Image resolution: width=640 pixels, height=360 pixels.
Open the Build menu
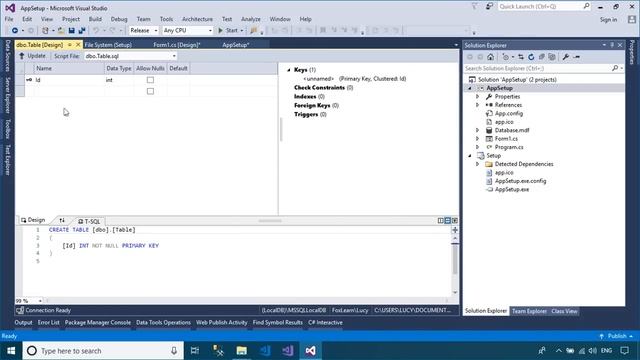(x=95, y=19)
